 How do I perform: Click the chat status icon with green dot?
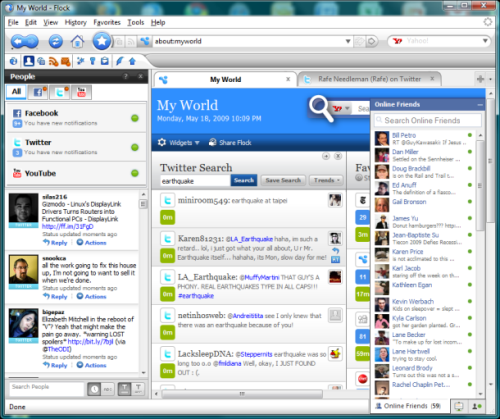[x=477, y=406]
